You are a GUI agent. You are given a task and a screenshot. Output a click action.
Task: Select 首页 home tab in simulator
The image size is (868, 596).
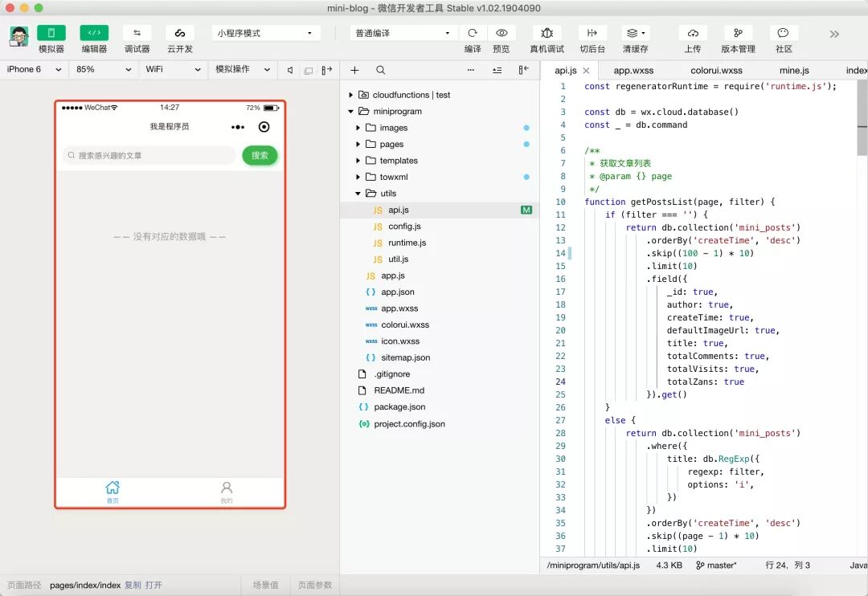tap(113, 492)
